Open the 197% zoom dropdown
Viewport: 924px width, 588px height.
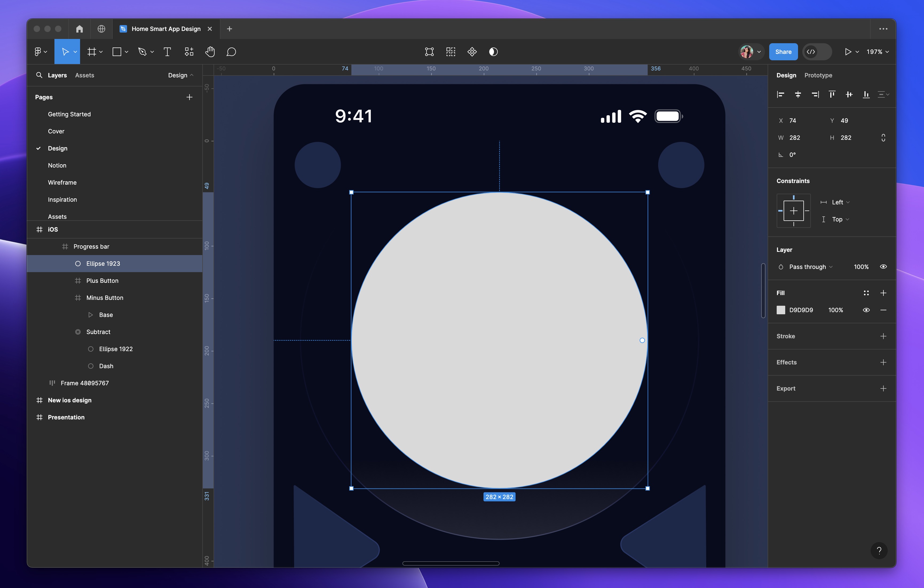click(877, 51)
